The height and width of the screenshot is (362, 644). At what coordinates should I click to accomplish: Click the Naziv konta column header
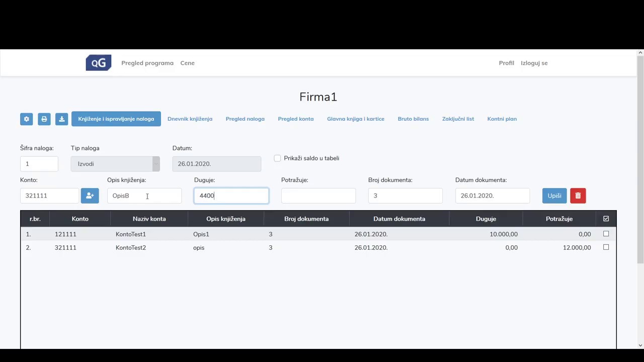tap(149, 219)
